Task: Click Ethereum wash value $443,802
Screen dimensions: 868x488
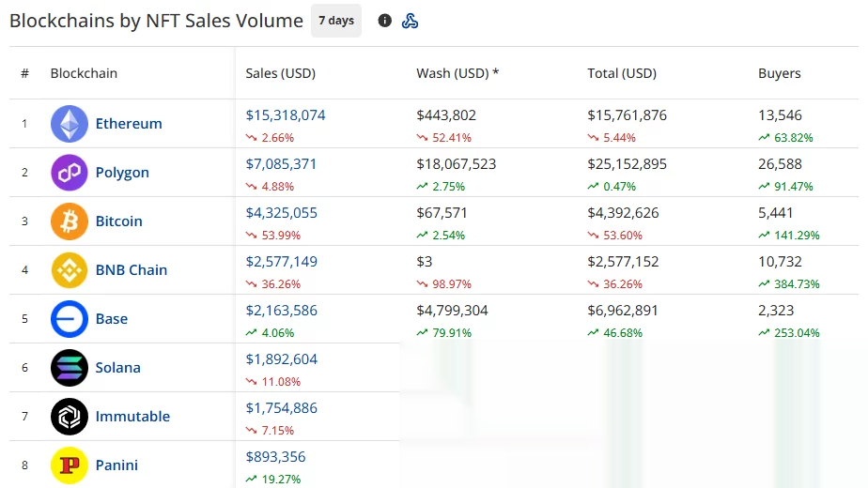Action: [446, 115]
